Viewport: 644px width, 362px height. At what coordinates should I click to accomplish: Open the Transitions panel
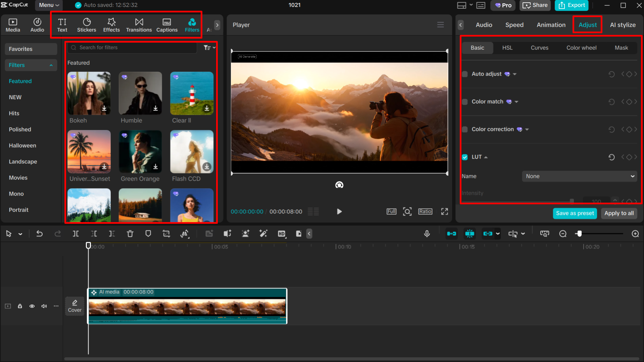click(139, 24)
